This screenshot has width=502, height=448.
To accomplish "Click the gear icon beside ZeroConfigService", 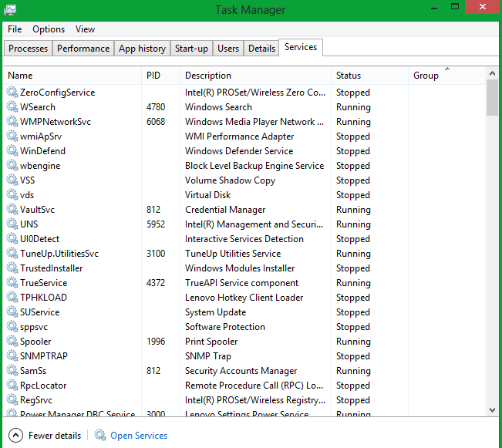I will coord(12,92).
